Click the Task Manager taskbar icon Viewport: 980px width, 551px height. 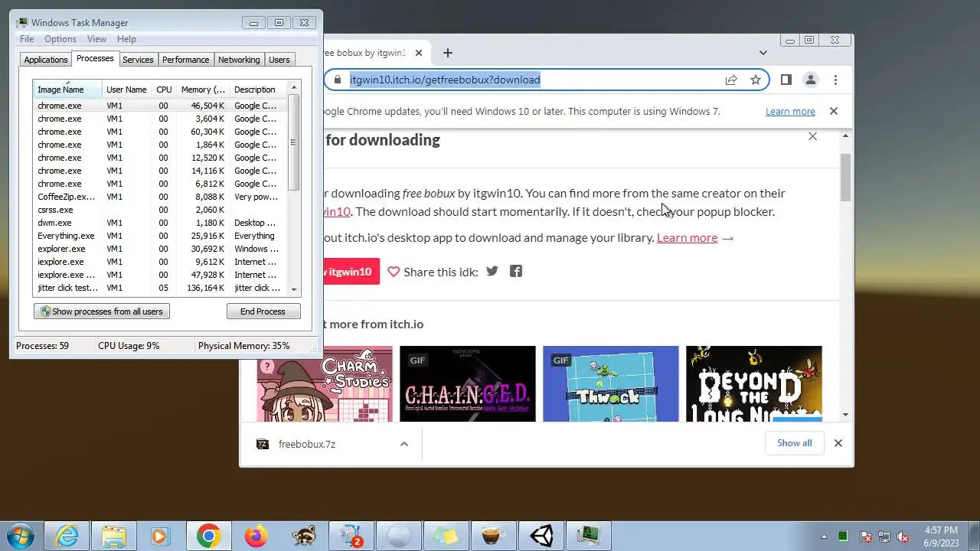[x=589, y=536]
